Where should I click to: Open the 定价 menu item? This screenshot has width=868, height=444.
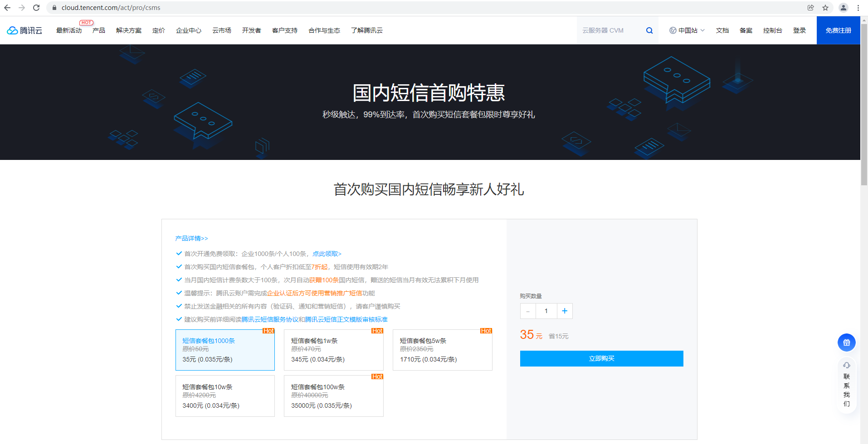[x=159, y=30]
